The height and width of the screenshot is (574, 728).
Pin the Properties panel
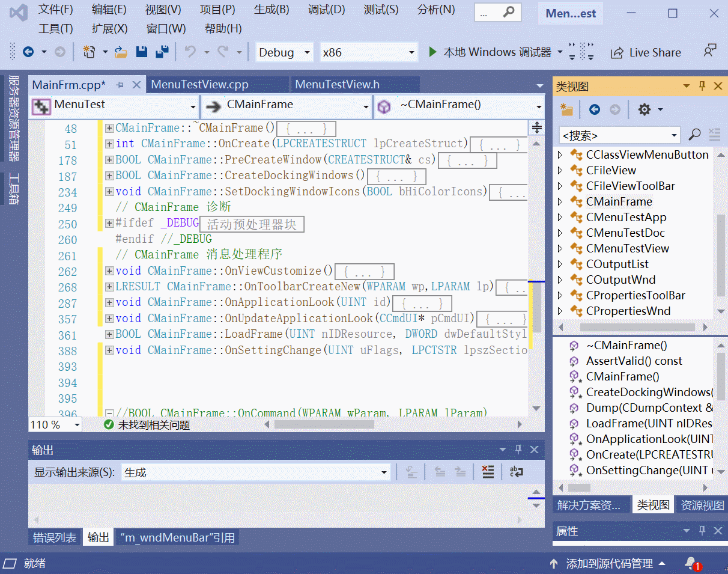(x=702, y=531)
